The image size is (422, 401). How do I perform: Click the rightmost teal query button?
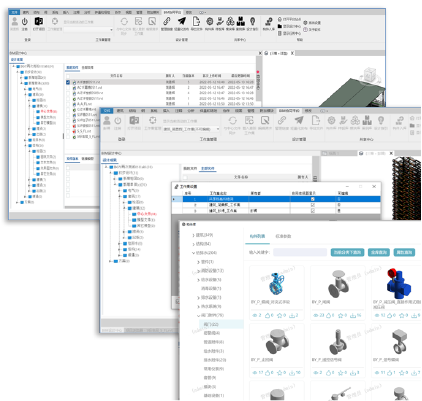click(x=404, y=252)
